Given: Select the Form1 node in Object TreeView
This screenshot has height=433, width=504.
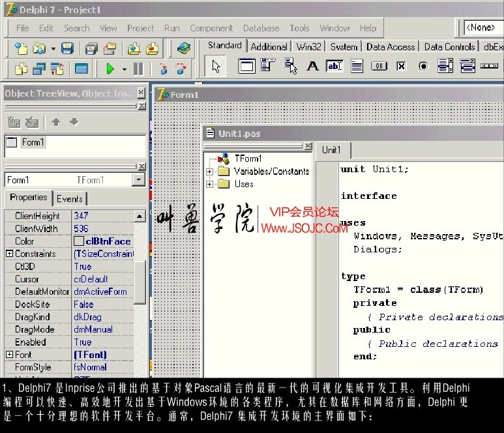Looking at the screenshot, I should coord(33,142).
